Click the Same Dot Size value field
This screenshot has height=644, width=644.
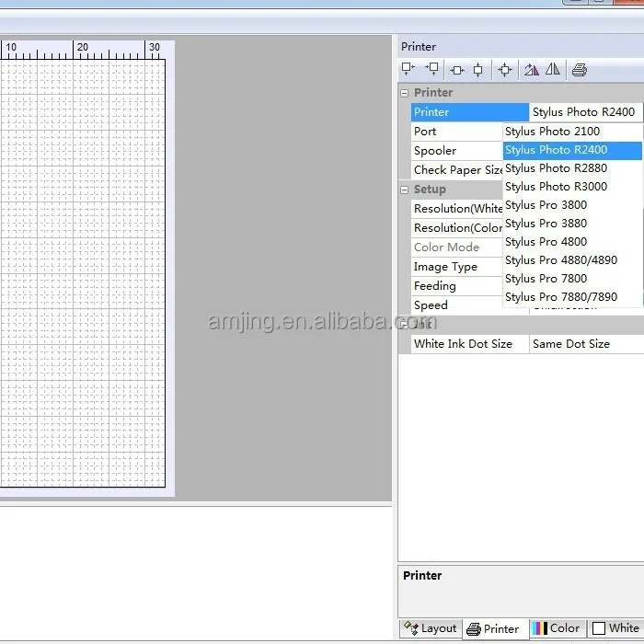click(587, 344)
